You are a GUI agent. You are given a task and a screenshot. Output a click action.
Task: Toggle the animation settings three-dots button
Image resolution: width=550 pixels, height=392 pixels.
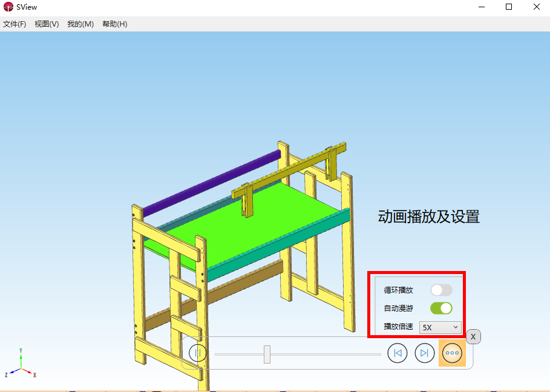click(452, 353)
